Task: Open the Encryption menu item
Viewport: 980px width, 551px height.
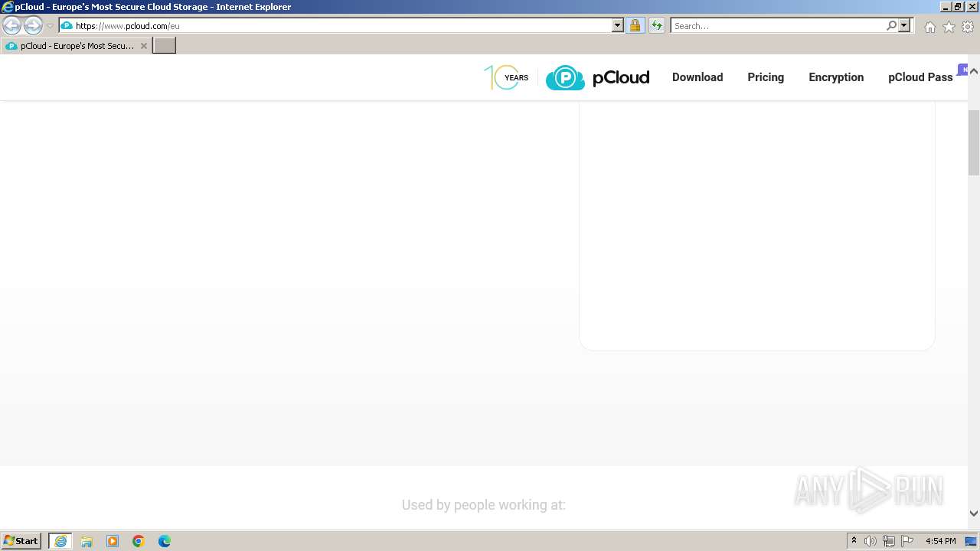Action: pyautogui.click(x=836, y=77)
